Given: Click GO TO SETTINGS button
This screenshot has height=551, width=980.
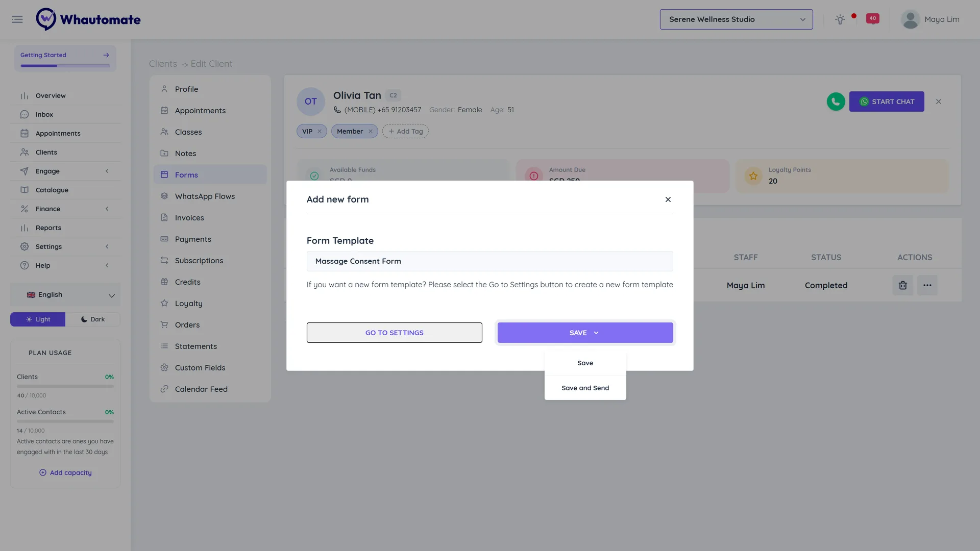Looking at the screenshot, I should point(394,333).
